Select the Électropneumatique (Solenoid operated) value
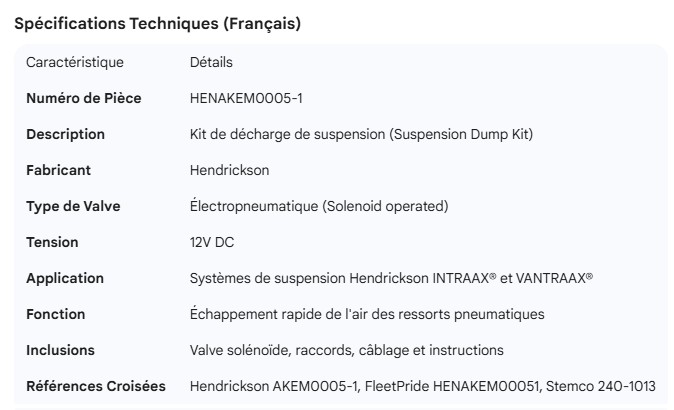Viewport: 674px width, 410px height. coord(318,206)
